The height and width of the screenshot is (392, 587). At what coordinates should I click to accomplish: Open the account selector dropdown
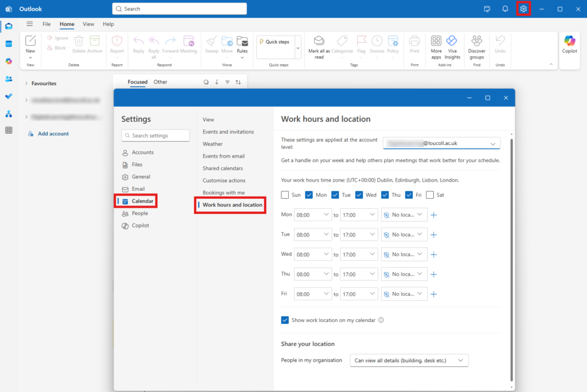click(x=441, y=143)
